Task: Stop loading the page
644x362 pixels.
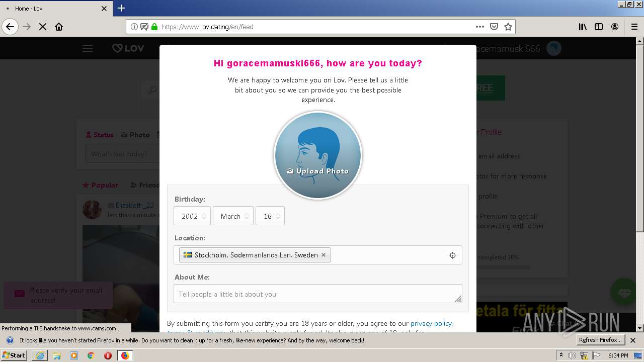Action: 43,27
